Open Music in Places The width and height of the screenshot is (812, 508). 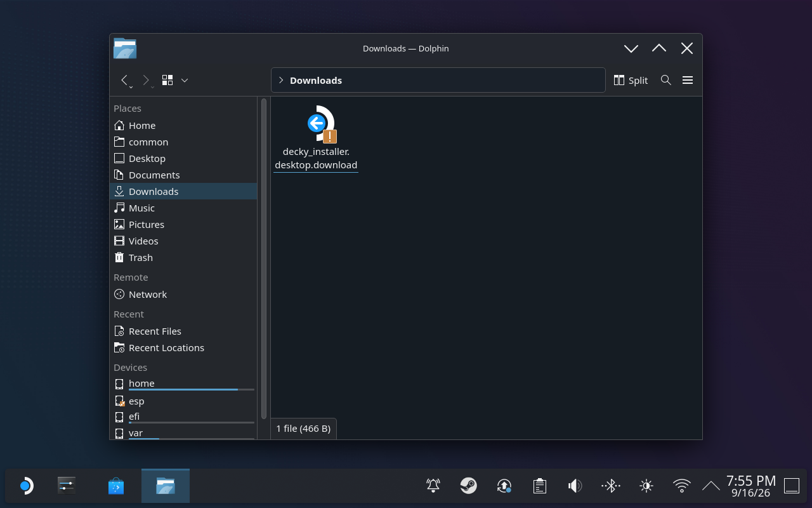coord(183,208)
